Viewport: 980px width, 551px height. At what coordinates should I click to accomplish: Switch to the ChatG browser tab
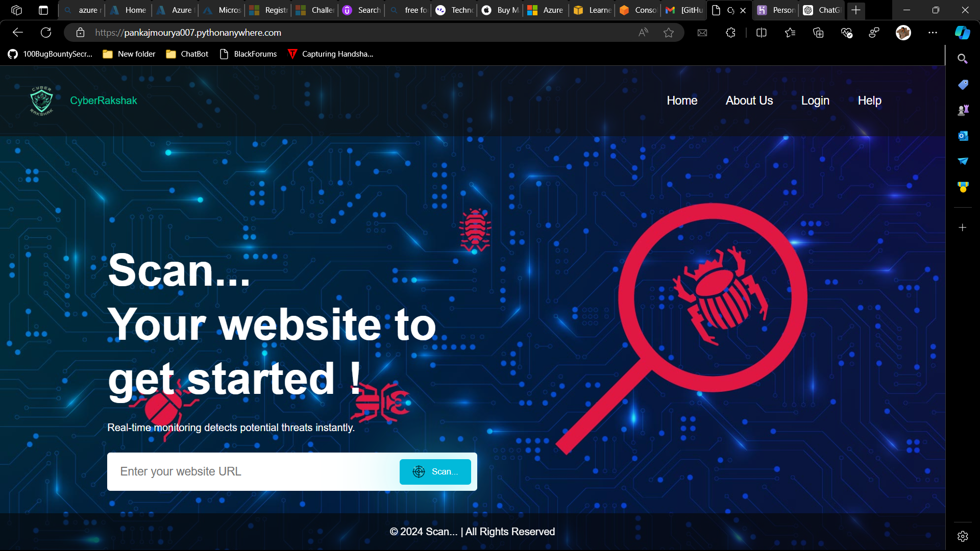pyautogui.click(x=822, y=10)
